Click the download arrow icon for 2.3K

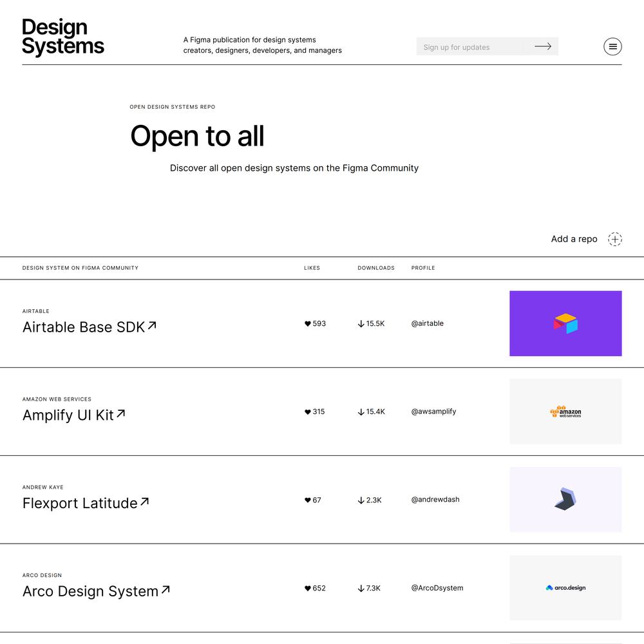[361, 500]
